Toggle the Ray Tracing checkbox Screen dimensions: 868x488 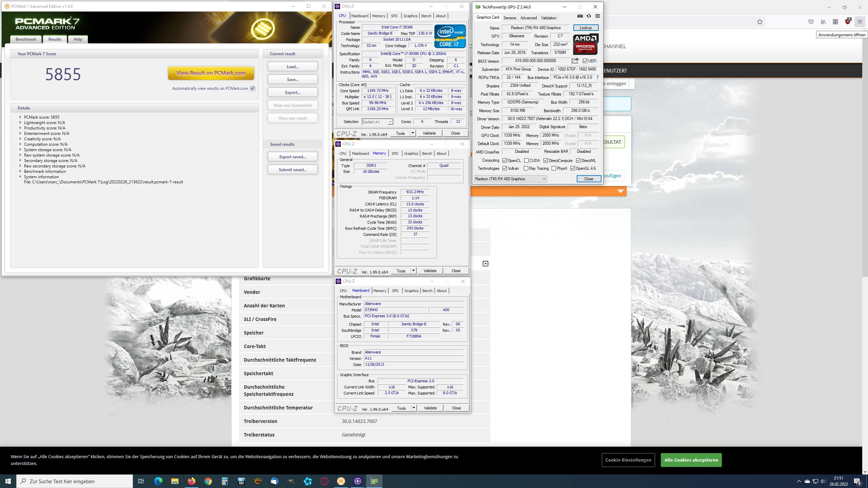[x=526, y=168]
